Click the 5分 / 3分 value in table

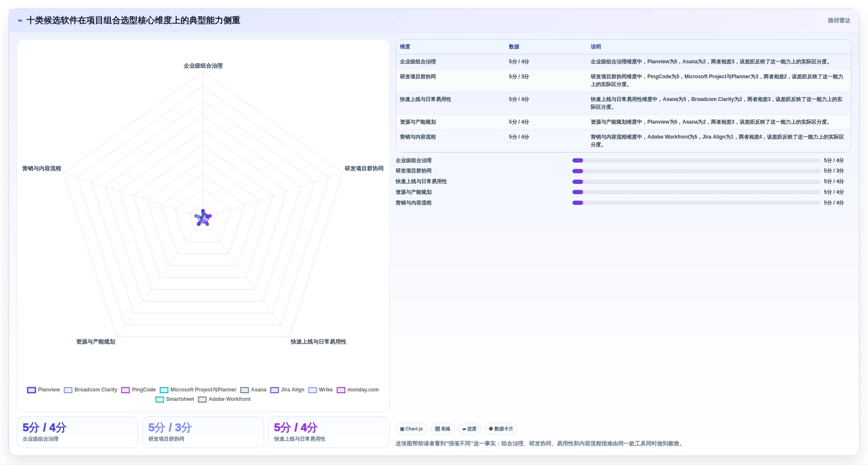pyautogui.click(x=519, y=77)
